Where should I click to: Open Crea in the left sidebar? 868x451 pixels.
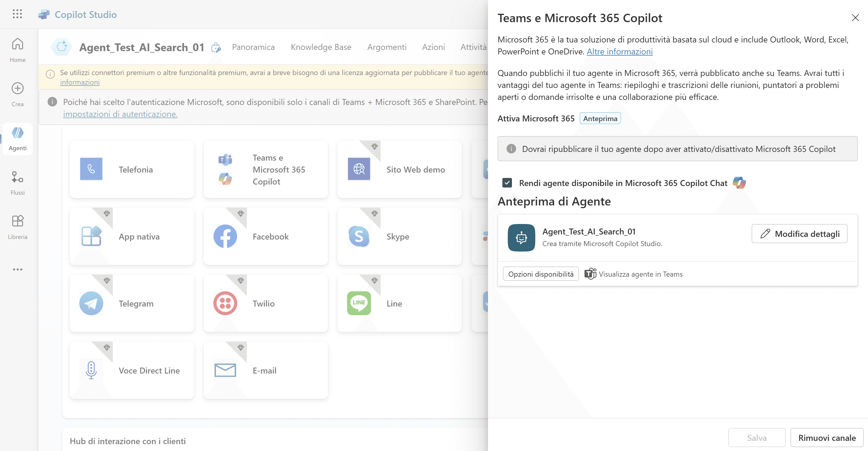point(18,94)
